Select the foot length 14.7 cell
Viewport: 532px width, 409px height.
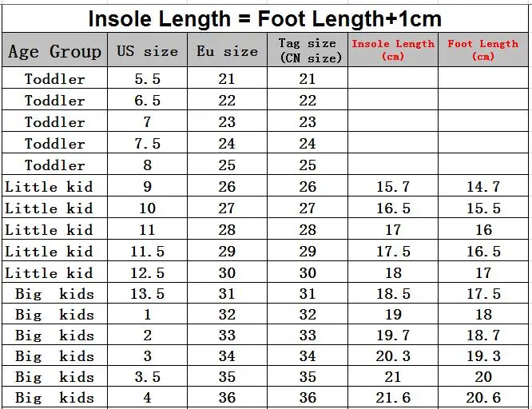click(x=483, y=185)
